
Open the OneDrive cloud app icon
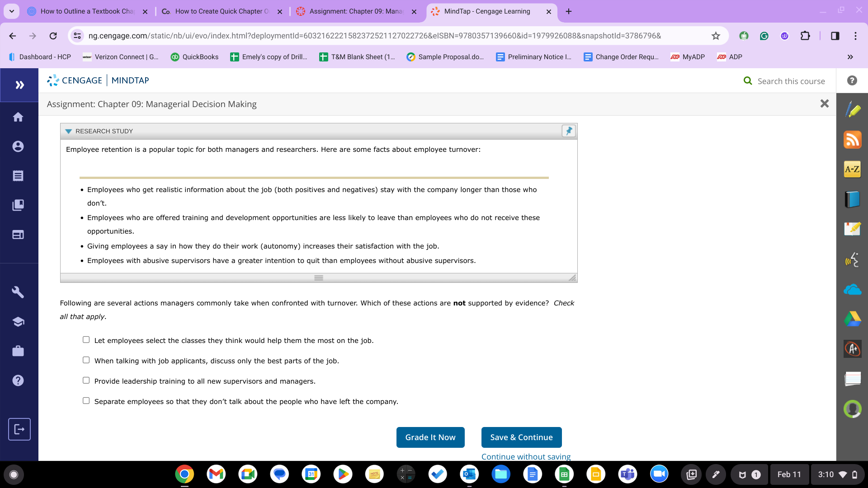click(x=852, y=289)
